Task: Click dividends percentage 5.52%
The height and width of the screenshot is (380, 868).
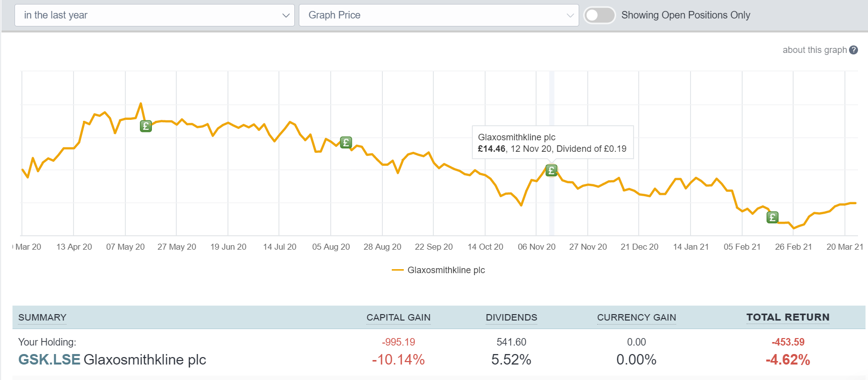Action: (x=511, y=360)
